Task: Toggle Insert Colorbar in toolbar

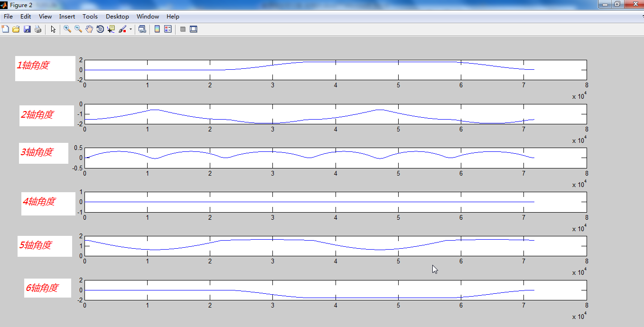Action: pos(157,29)
